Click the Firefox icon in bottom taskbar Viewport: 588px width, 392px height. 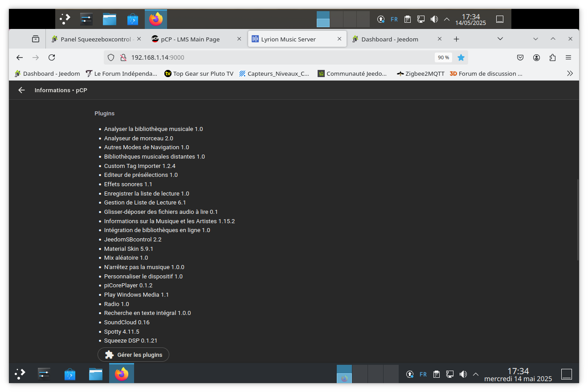click(121, 374)
